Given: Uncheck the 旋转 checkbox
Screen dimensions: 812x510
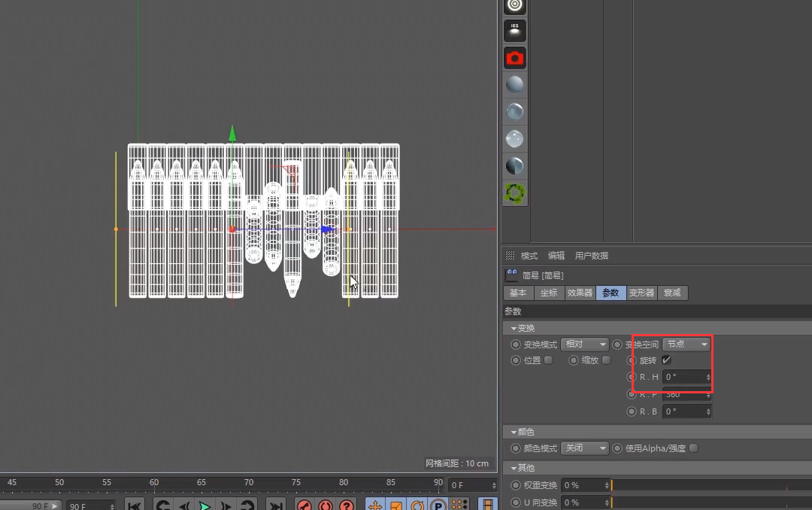Looking at the screenshot, I should pyautogui.click(x=666, y=360).
